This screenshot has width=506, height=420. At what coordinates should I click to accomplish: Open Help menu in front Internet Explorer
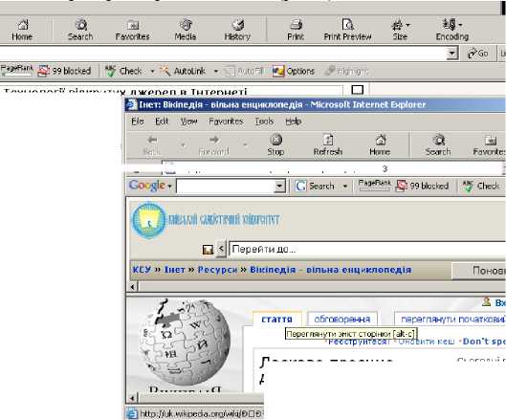[x=294, y=122]
